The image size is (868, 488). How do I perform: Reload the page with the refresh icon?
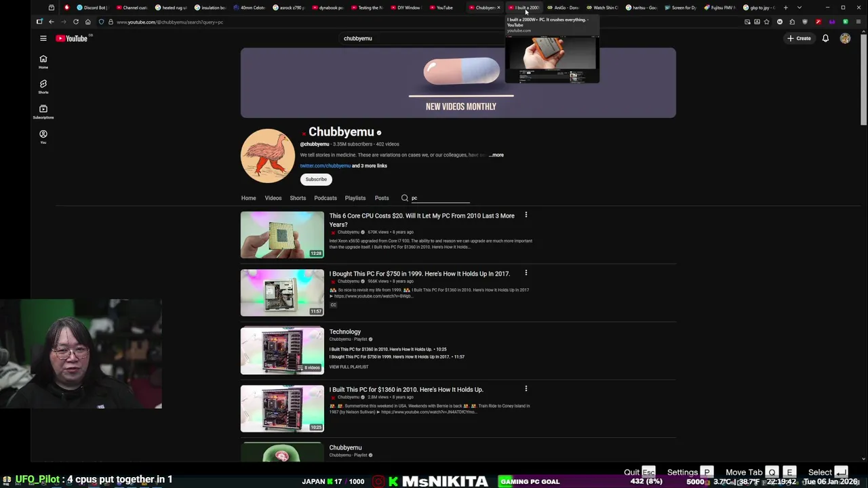tap(75, 22)
